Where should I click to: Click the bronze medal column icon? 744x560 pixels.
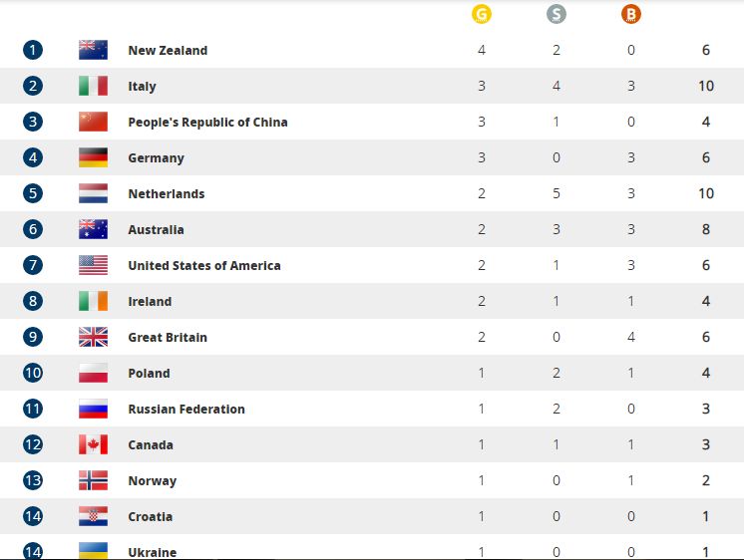click(x=631, y=14)
